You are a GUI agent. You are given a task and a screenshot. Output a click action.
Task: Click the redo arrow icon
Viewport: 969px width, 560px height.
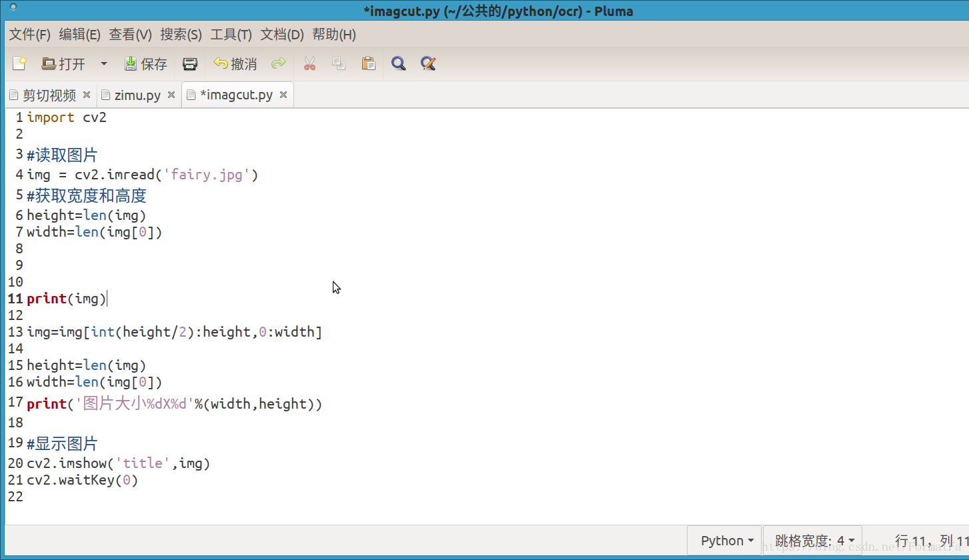[279, 64]
